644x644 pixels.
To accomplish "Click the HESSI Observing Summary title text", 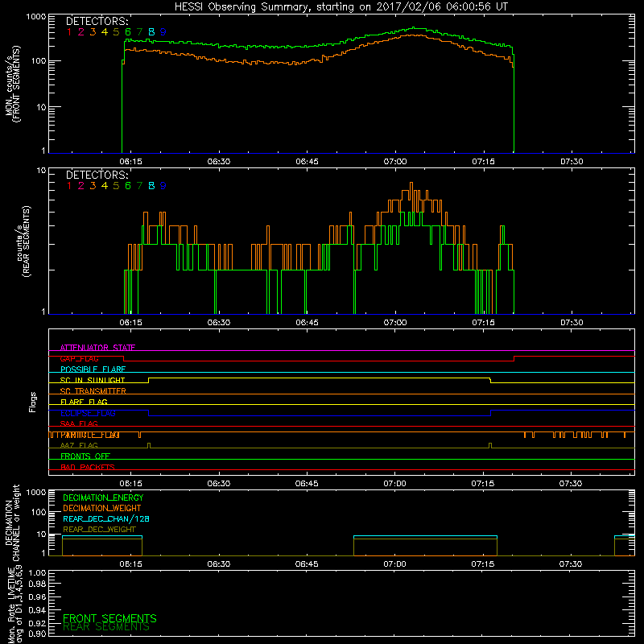I will (x=341, y=6).
